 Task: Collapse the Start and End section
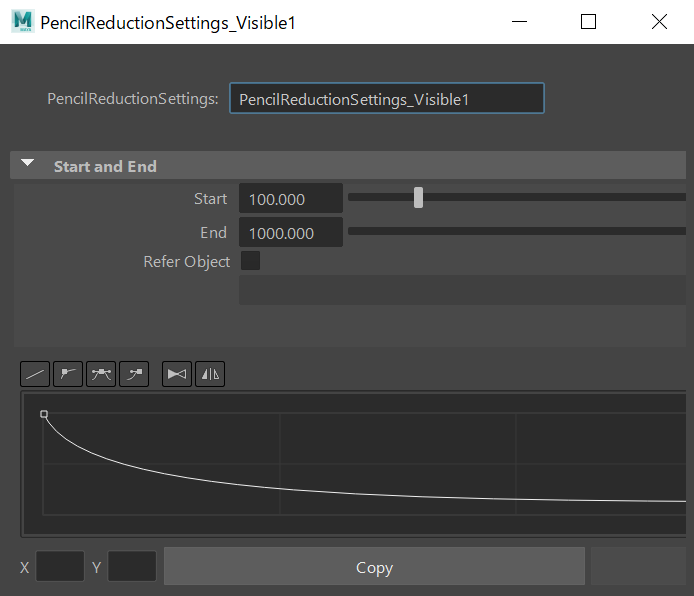tap(28, 166)
